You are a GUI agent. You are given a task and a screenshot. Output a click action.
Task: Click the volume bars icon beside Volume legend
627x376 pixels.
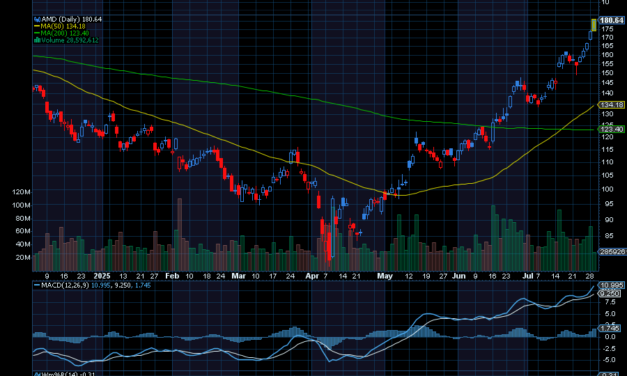(x=37, y=40)
